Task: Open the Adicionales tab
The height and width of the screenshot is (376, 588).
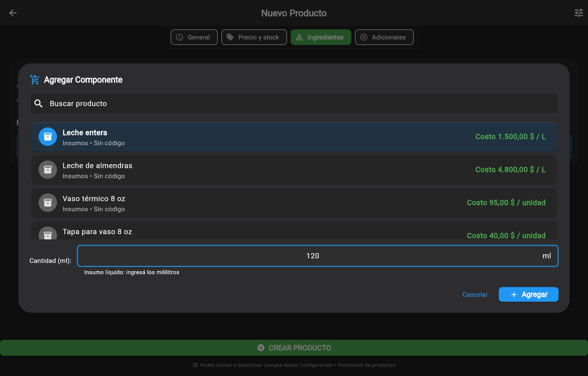Action: 384,37
